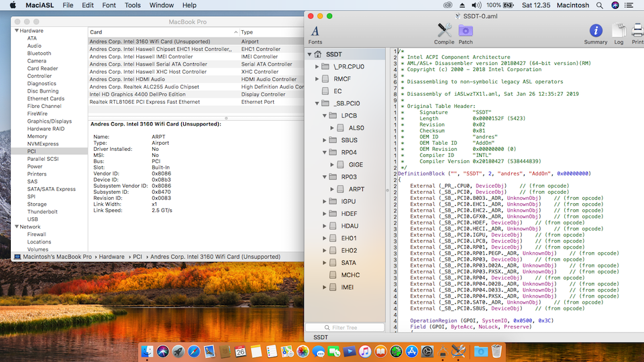Click Hardware in the path bar
The height and width of the screenshot is (362, 644).
coord(112,257)
